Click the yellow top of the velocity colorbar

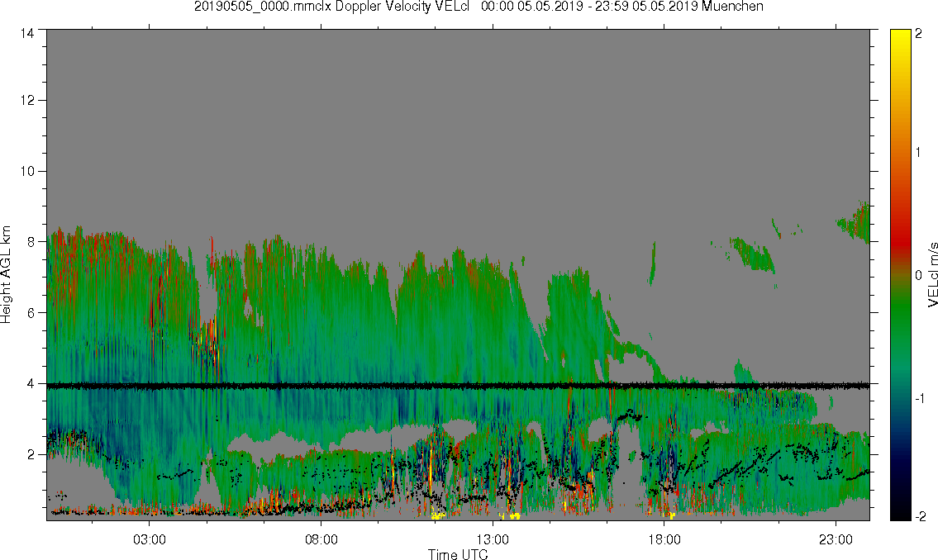pyautogui.click(x=901, y=36)
